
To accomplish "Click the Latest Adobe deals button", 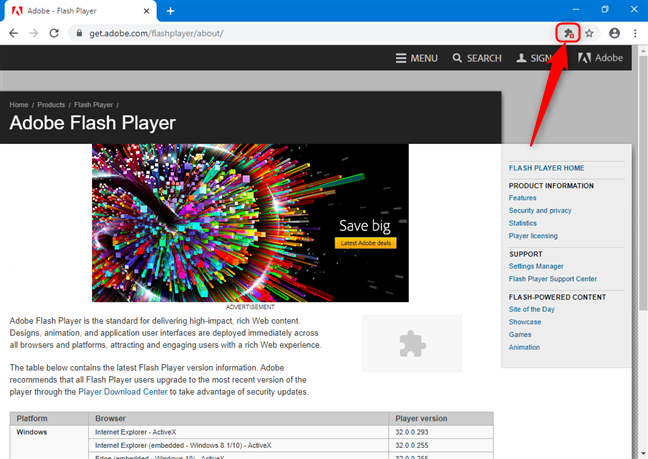I will (x=365, y=243).
